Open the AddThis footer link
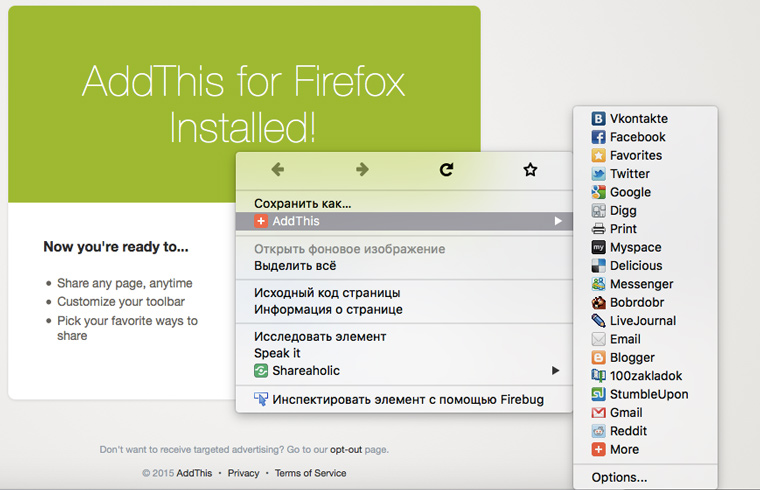This screenshot has height=490, width=760. [194, 473]
